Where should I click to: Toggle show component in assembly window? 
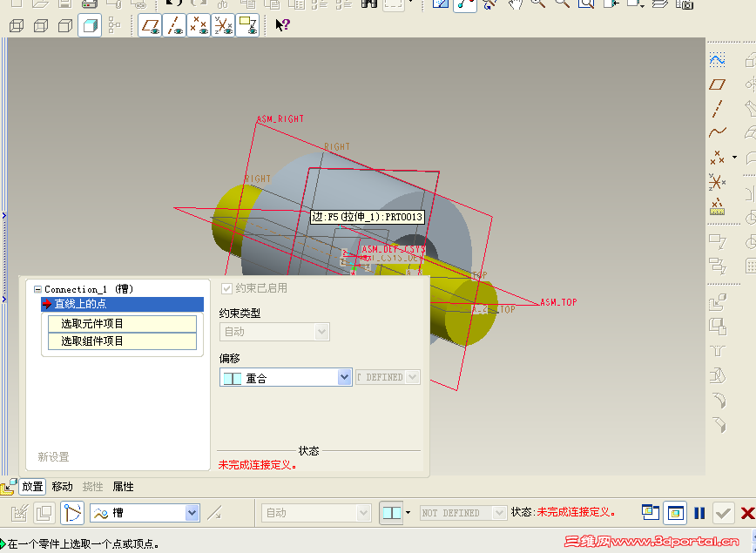click(675, 513)
